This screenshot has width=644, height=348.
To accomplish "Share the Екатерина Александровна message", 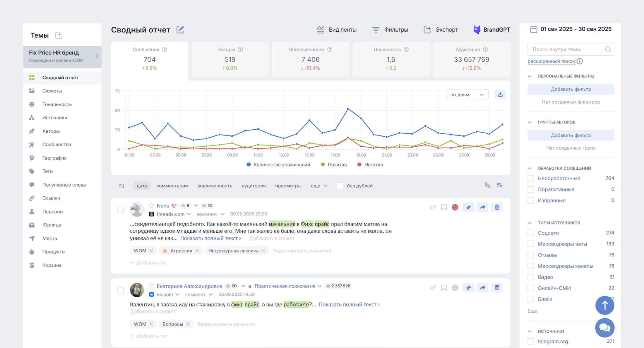I will click(482, 288).
